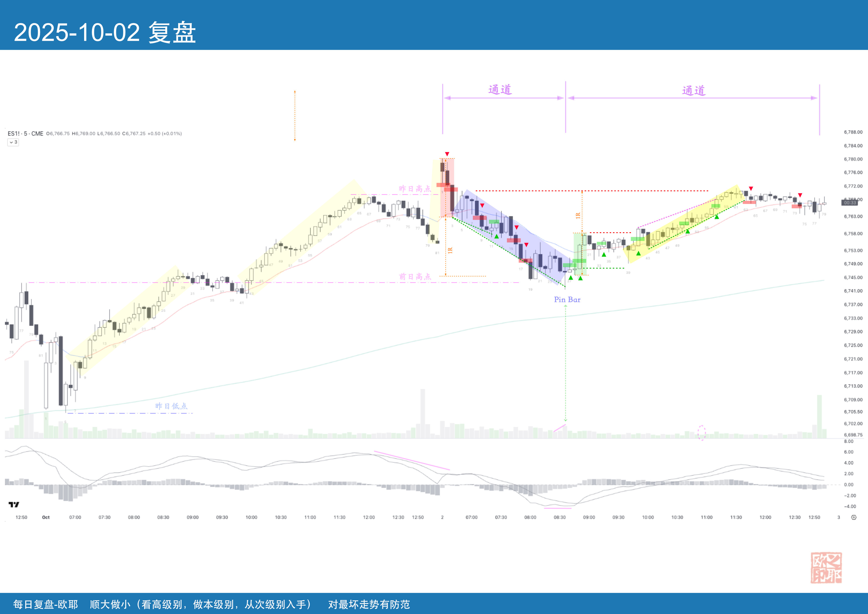Collapse the indicator legend showing 3
Image resolution: width=868 pixels, height=614 pixels.
click(x=13, y=142)
